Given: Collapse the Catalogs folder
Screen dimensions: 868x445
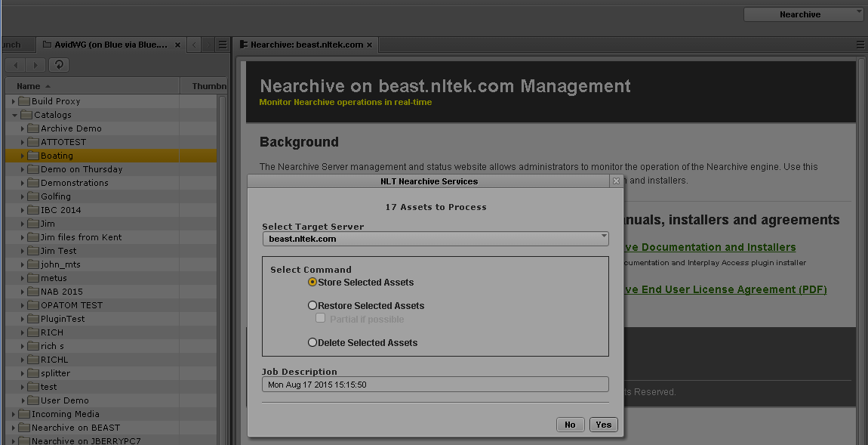Looking at the screenshot, I should [14, 116].
